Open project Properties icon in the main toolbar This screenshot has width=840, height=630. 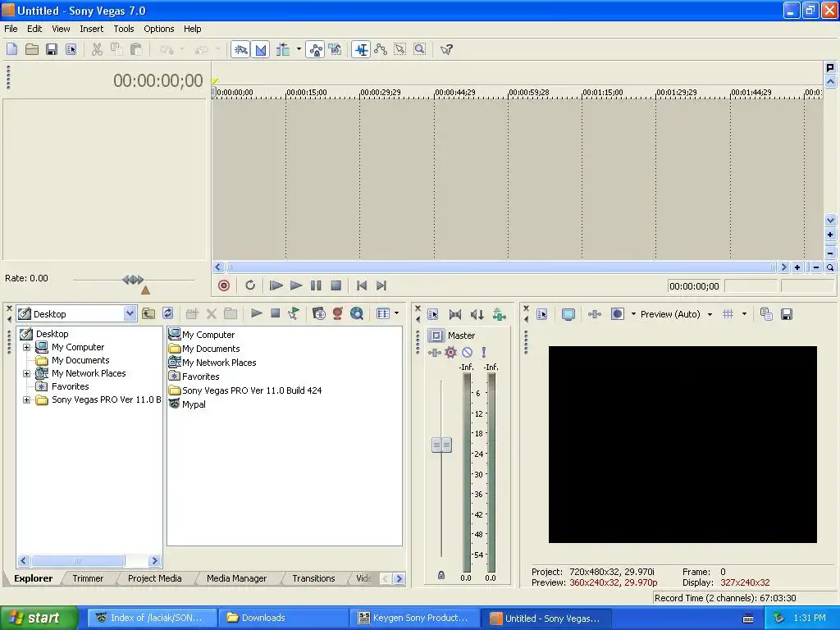tap(71, 50)
